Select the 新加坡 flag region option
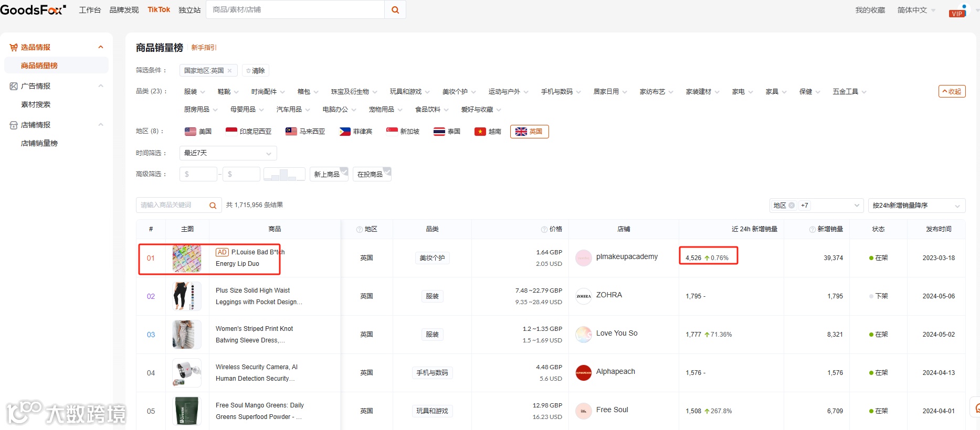The image size is (980, 430). (x=403, y=132)
